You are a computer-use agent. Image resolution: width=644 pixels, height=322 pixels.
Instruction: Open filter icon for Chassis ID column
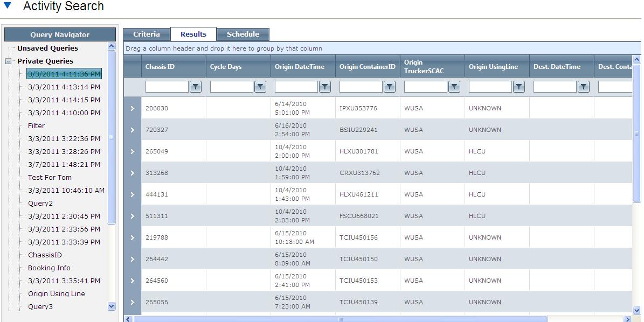click(x=196, y=87)
